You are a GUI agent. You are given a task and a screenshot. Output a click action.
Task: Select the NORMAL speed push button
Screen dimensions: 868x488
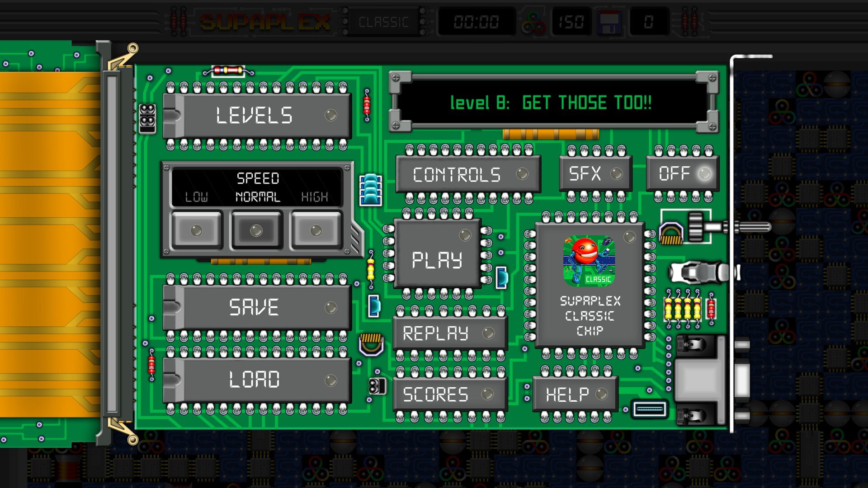[256, 230]
